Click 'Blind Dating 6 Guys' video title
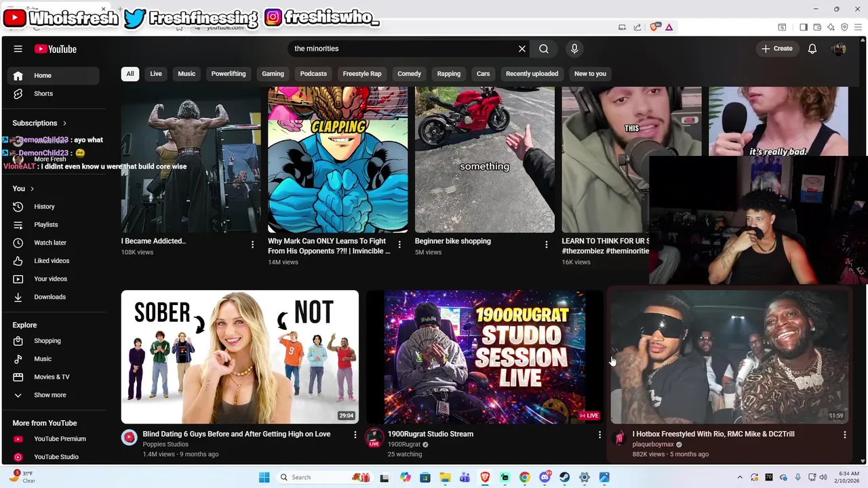Image resolution: width=868 pixels, height=488 pixels. coord(237,434)
